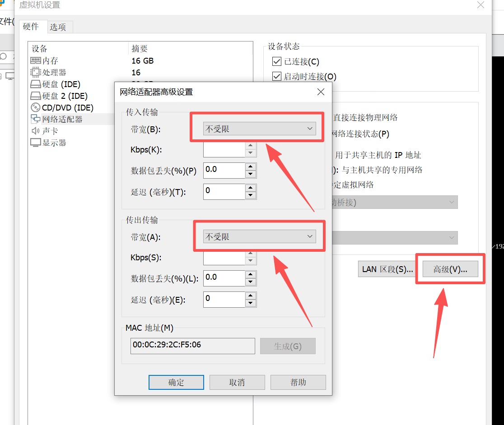Click the 摘要 column header
Image resolution: width=504 pixels, height=425 pixels.
pos(140,48)
